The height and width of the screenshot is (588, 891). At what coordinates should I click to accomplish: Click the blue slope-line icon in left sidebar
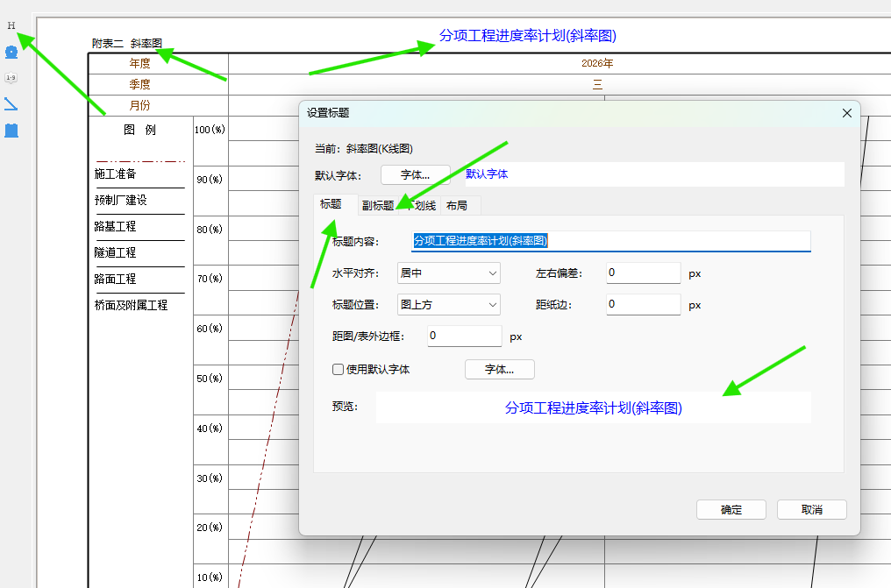[11, 104]
